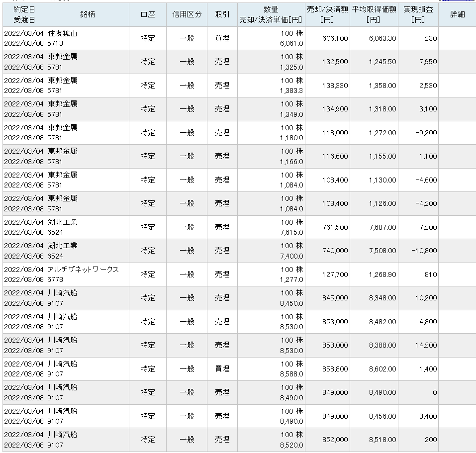Click 買埋 in the 住友鉱山 row
The image size is (476, 453).
222,38
